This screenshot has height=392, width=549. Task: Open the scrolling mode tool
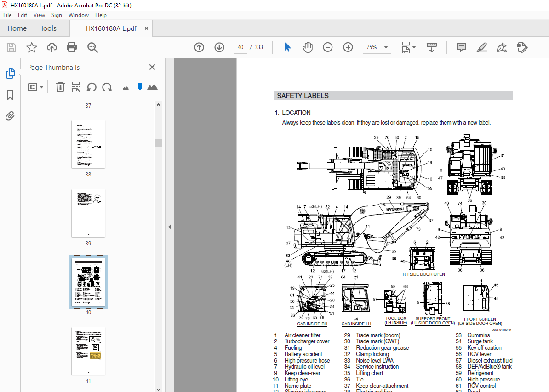[x=432, y=47]
